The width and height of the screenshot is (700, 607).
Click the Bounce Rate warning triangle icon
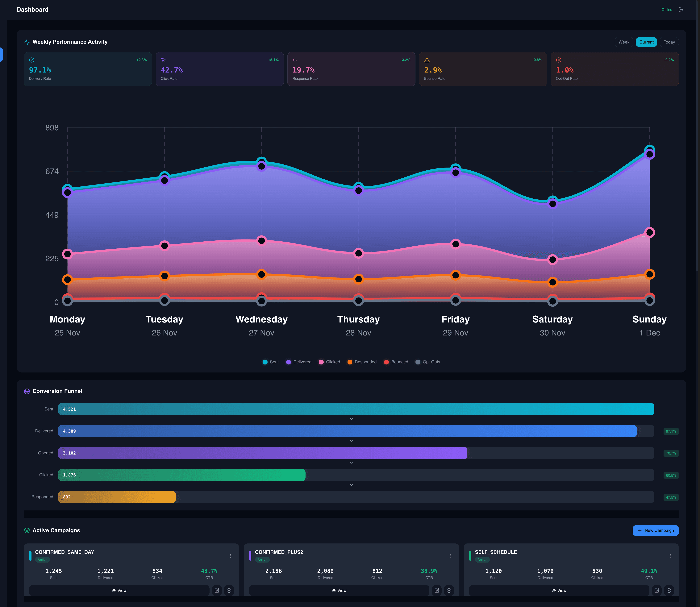427,60
